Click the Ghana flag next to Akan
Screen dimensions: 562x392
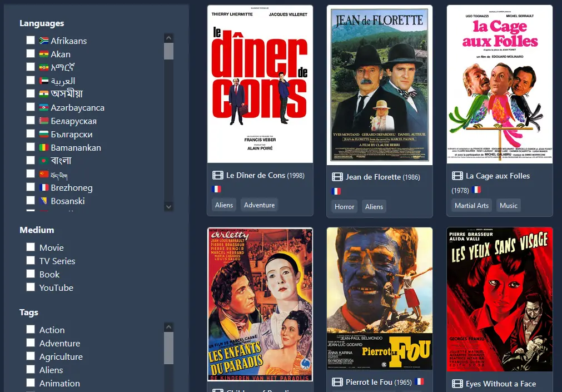[x=44, y=54]
